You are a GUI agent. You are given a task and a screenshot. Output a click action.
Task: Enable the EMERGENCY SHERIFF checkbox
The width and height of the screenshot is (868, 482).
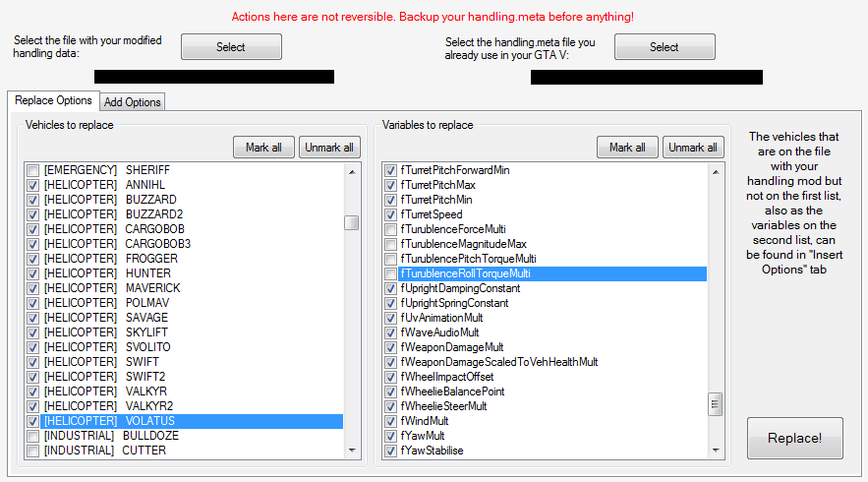(33, 170)
